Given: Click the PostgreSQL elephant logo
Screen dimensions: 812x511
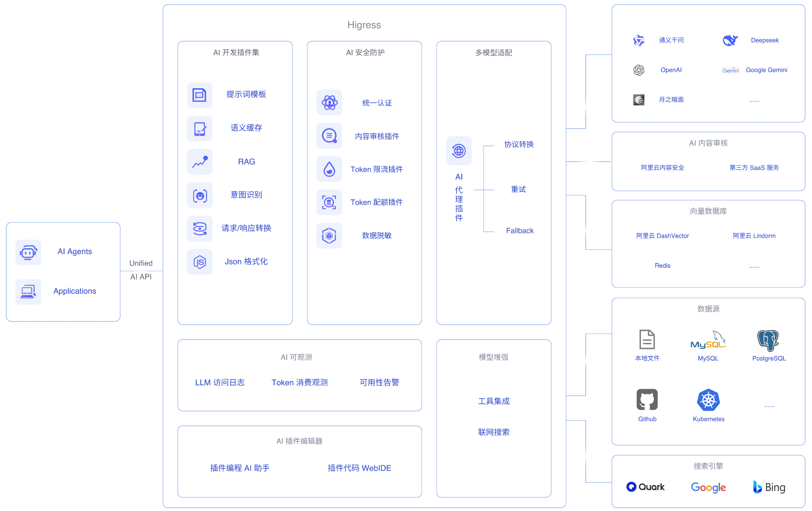Looking at the screenshot, I should (768, 340).
